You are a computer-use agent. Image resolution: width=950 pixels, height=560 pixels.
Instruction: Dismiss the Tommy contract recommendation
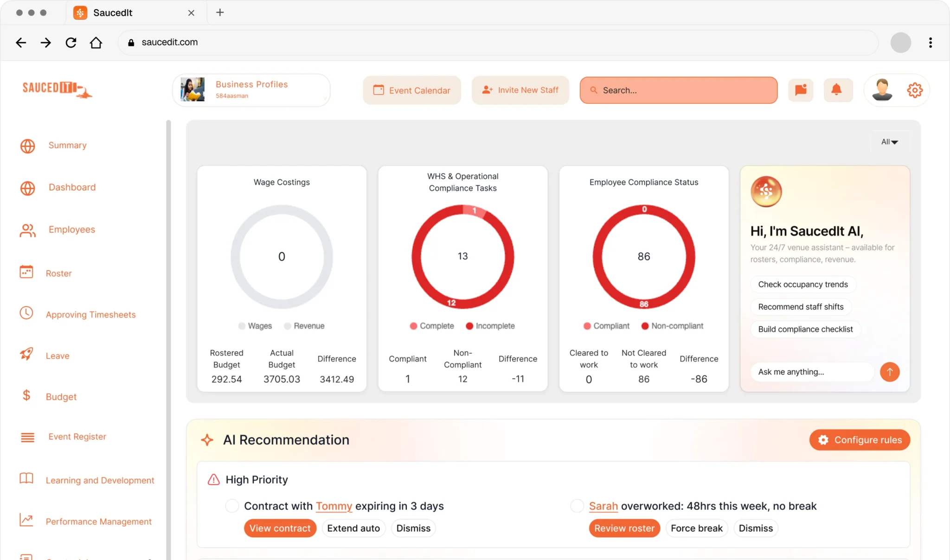(x=413, y=528)
